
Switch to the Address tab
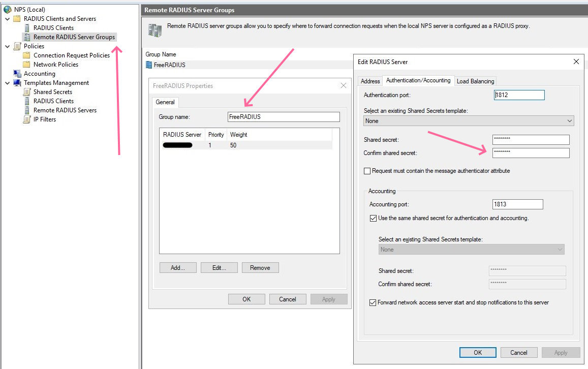point(370,81)
